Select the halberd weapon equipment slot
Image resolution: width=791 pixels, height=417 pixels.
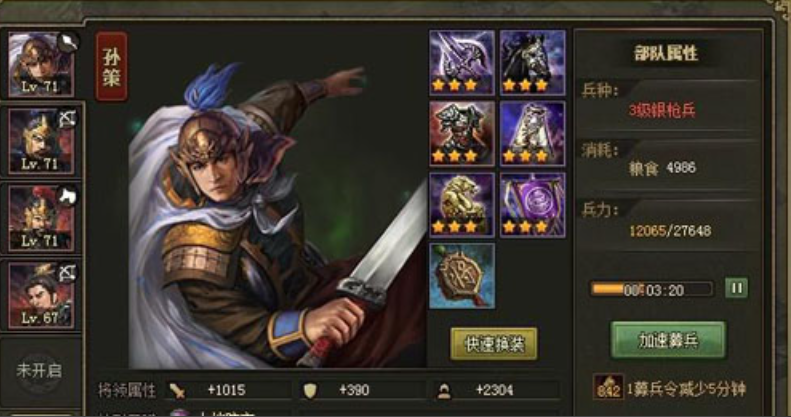(462, 63)
